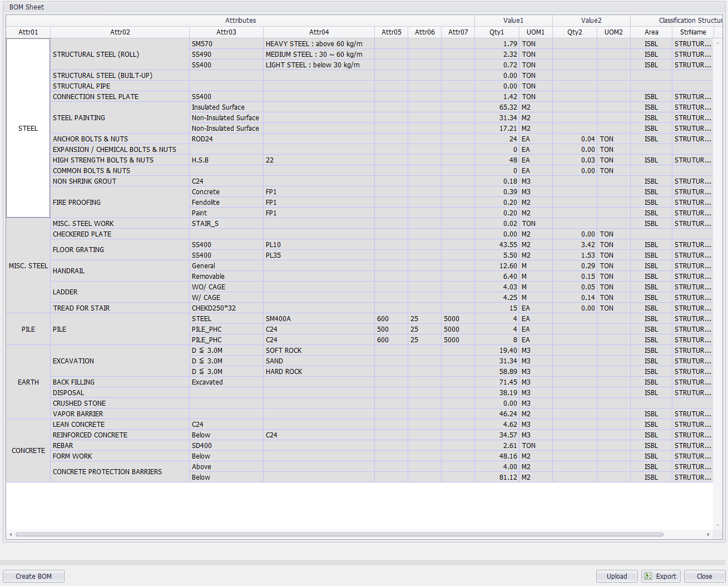728x586 pixels.
Task: Click the Upload button
Action: 617,576
